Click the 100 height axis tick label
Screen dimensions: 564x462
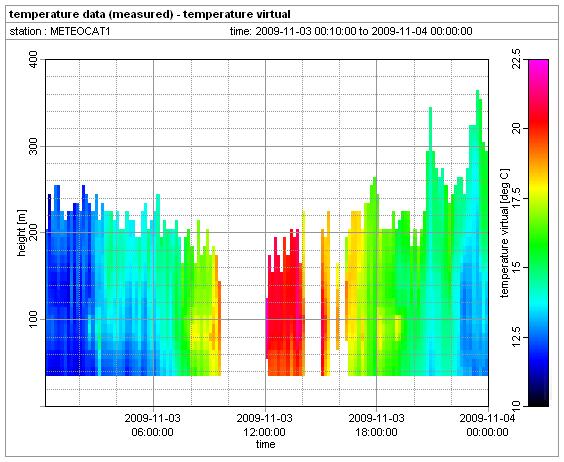coord(33,319)
